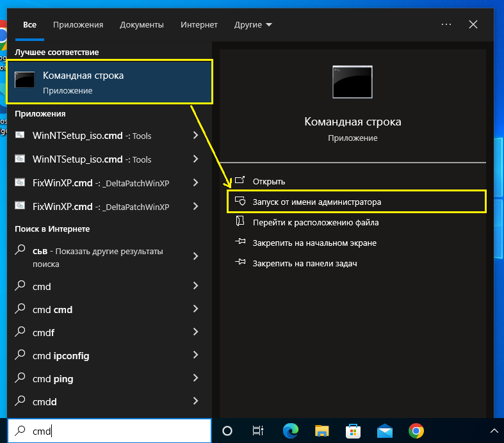
Task: Click the large Command Prompt preview thumbnail
Action: tap(352, 82)
